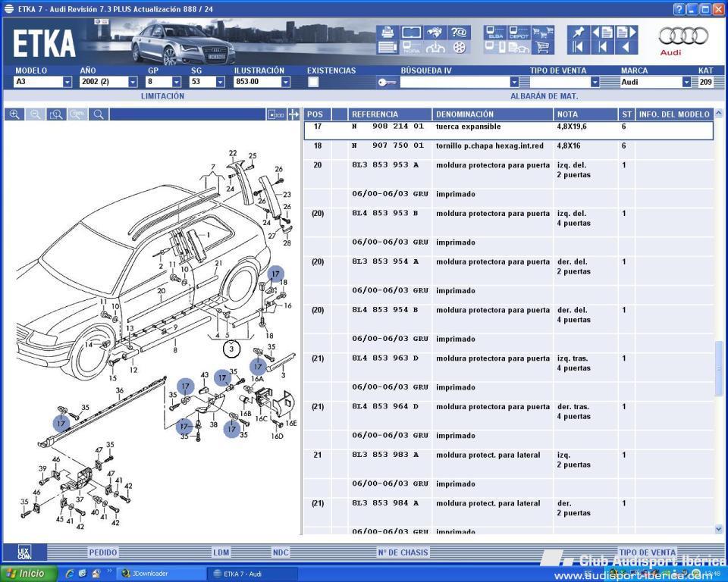
Task: Click the pushpin icon
Action: (x=579, y=33)
